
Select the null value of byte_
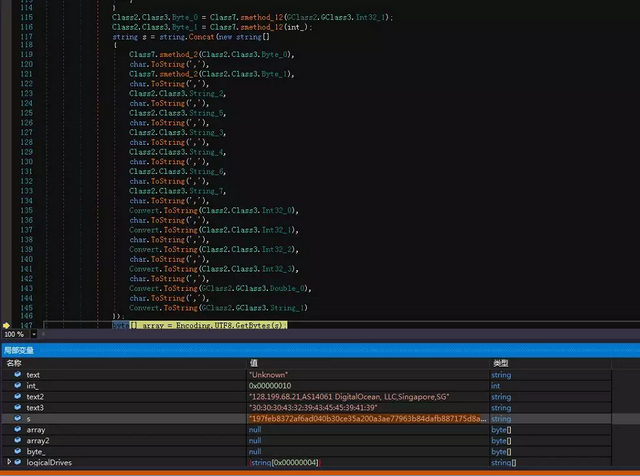coord(255,452)
